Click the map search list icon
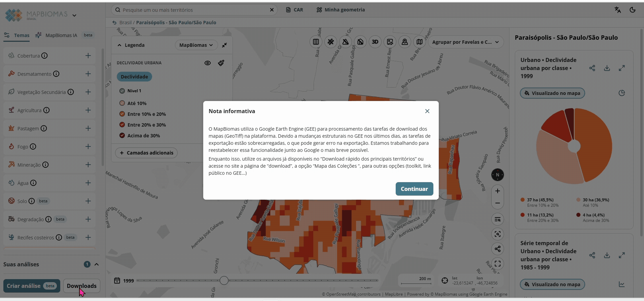The height and width of the screenshot is (301, 644). [498, 220]
